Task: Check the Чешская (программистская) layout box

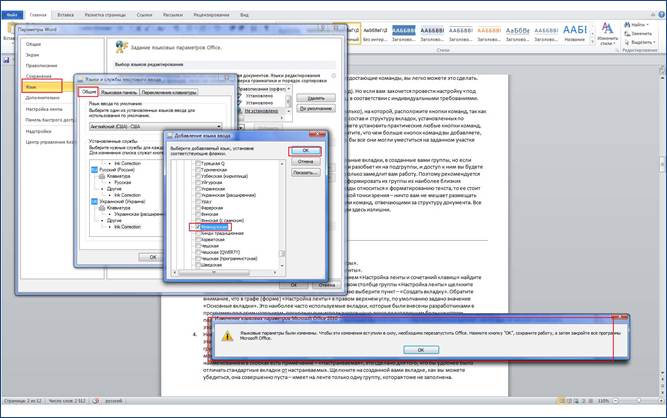Action: [x=198, y=259]
